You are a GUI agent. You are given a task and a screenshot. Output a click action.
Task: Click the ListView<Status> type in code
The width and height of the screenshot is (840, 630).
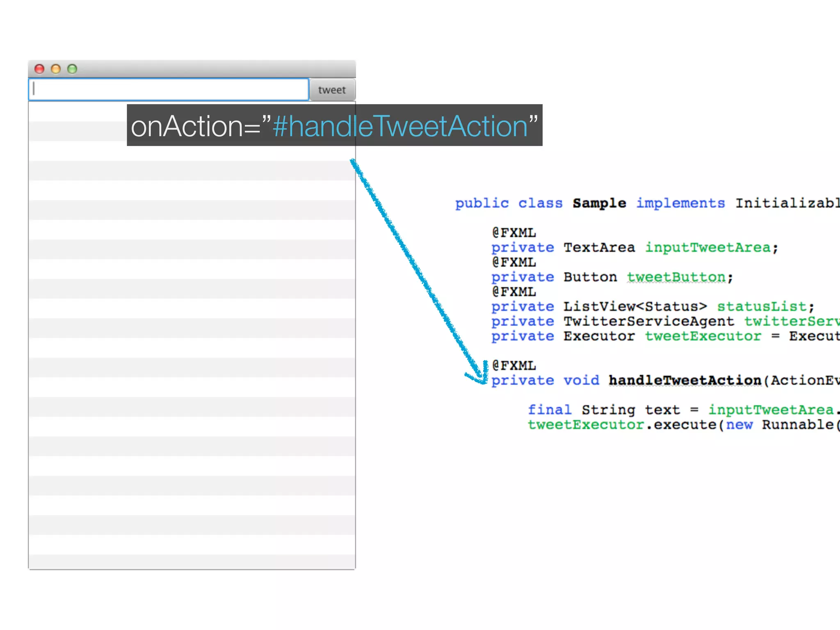(x=635, y=306)
